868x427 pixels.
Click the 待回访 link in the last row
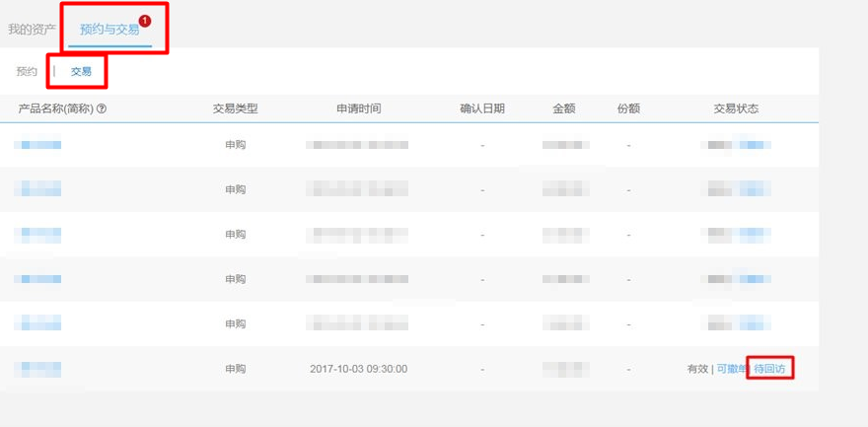click(769, 369)
